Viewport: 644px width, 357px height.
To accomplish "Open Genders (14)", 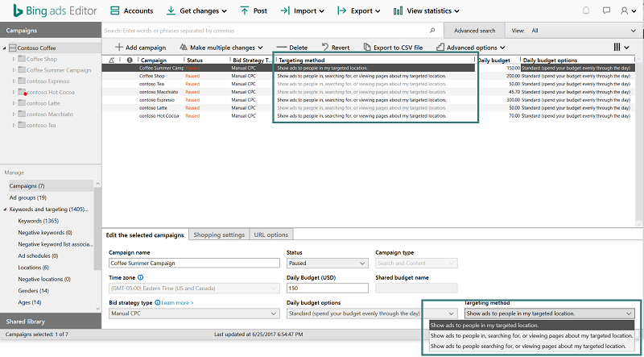I will (x=33, y=291).
